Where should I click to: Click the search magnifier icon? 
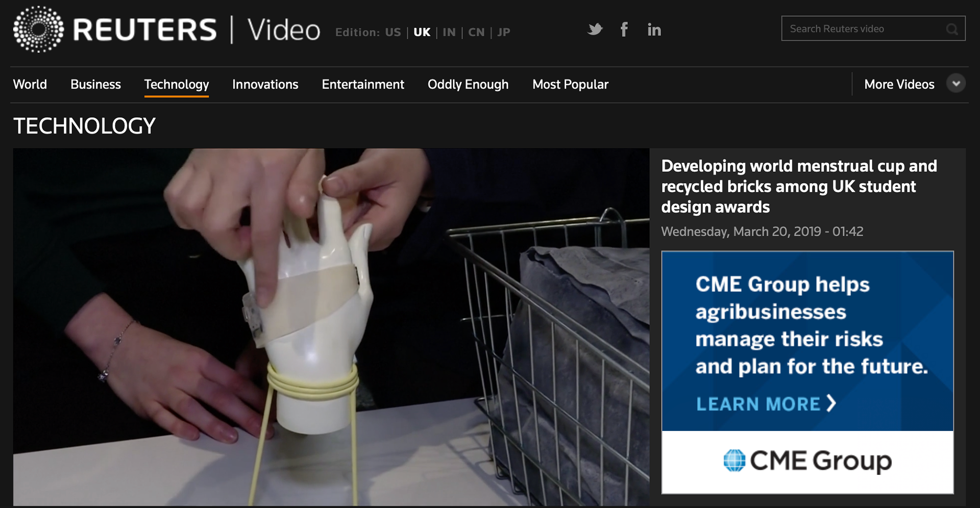[x=951, y=29]
